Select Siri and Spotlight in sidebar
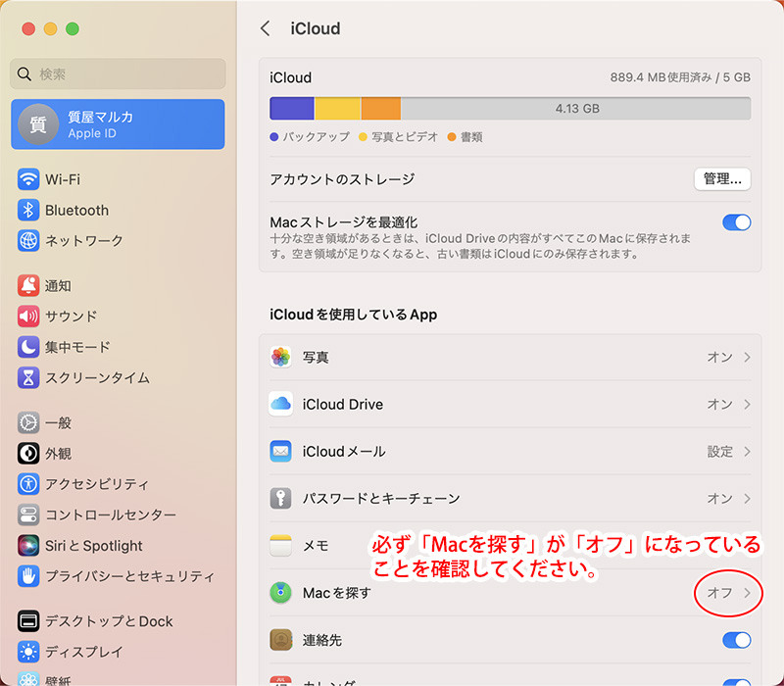784x686 pixels. [93, 546]
